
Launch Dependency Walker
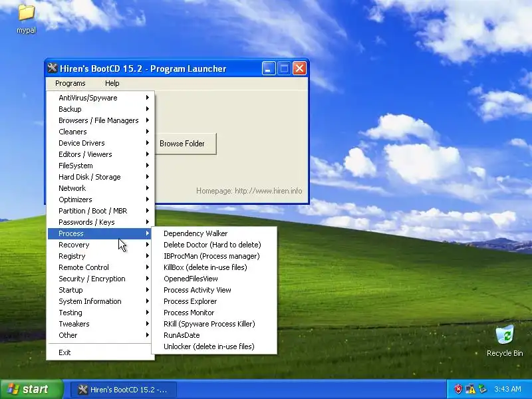214,233
